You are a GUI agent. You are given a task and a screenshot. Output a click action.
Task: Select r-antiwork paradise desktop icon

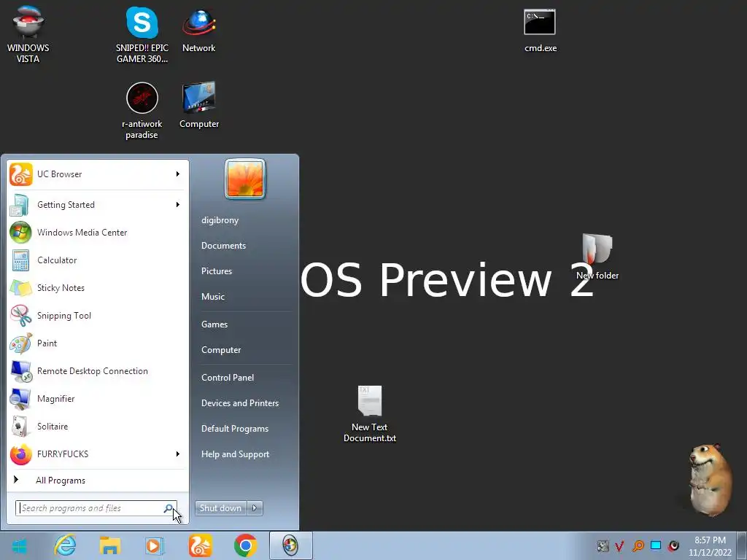click(142, 111)
